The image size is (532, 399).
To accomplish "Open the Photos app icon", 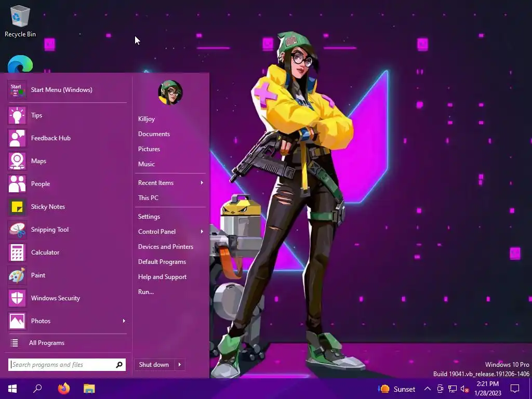I will [x=17, y=321].
